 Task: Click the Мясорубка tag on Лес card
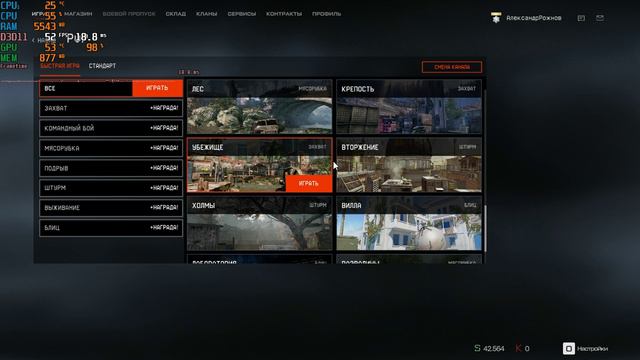coord(312,89)
